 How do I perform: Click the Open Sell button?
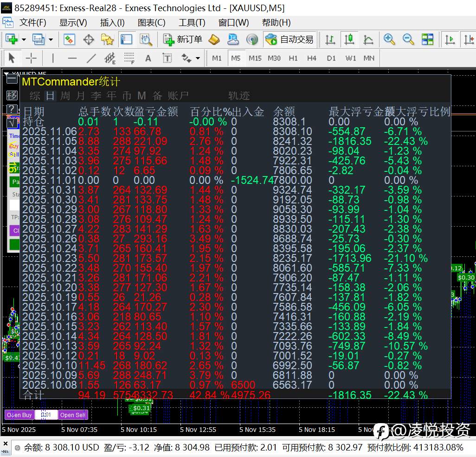73,415
